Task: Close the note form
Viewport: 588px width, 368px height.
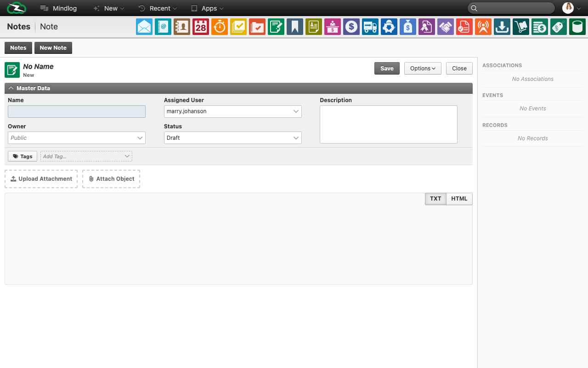Action: [459, 69]
